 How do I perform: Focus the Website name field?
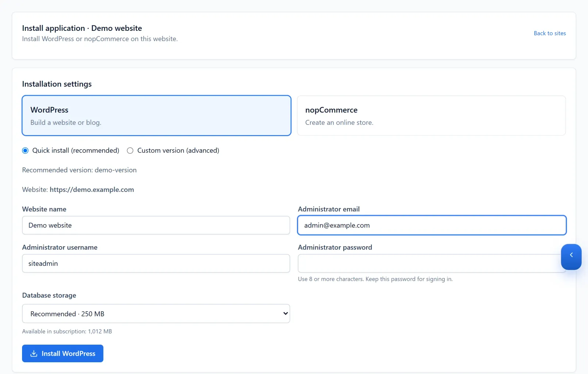pyautogui.click(x=156, y=225)
